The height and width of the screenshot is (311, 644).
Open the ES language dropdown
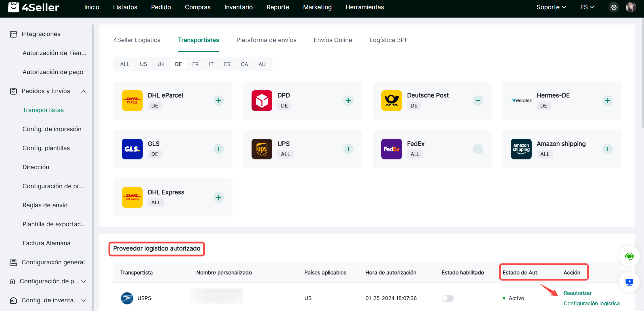click(587, 7)
